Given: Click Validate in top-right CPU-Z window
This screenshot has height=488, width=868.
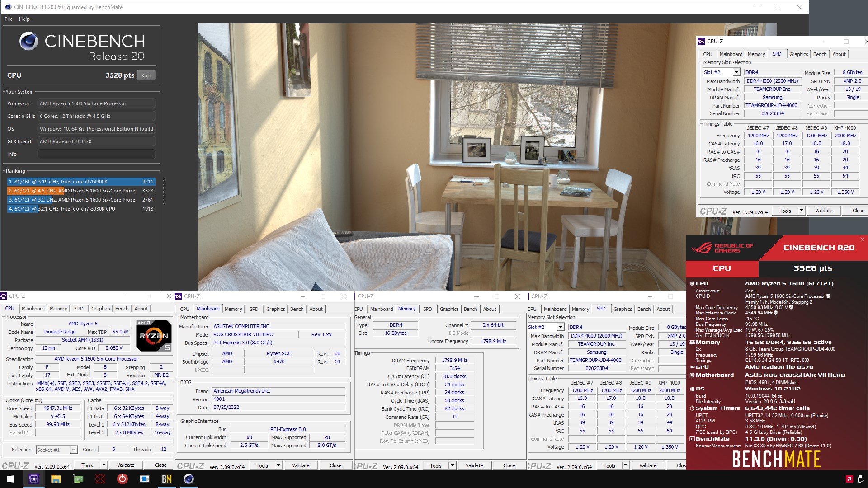Looking at the screenshot, I should coord(823,211).
